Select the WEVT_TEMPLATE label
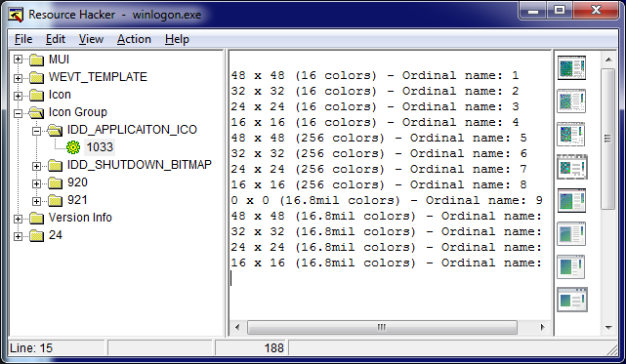This screenshot has width=626, height=364. (98, 77)
